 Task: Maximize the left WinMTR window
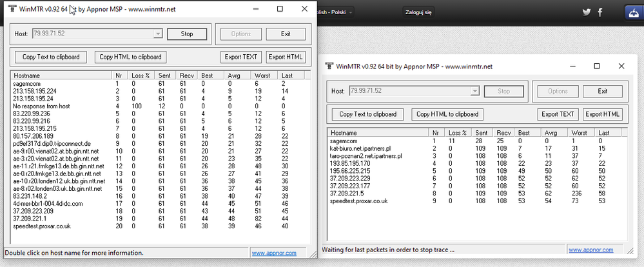[x=279, y=10]
